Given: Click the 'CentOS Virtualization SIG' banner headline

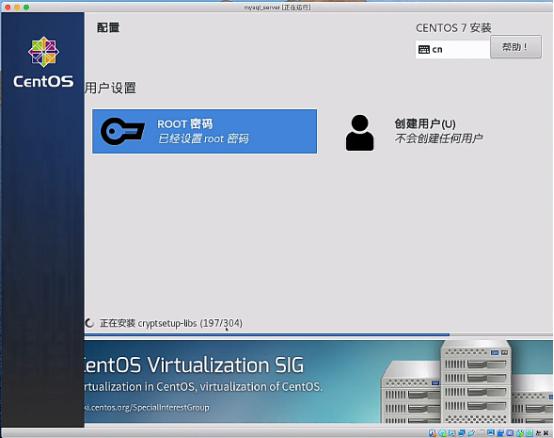Looking at the screenshot, I should point(194,365).
